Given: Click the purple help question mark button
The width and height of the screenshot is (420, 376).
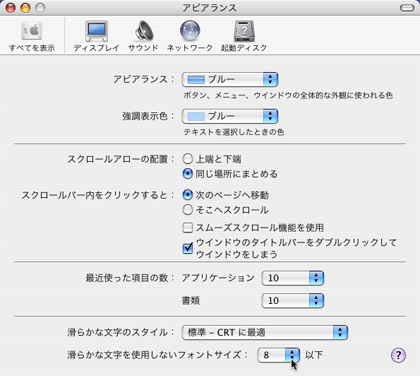Looking at the screenshot, I should point(398,355).
